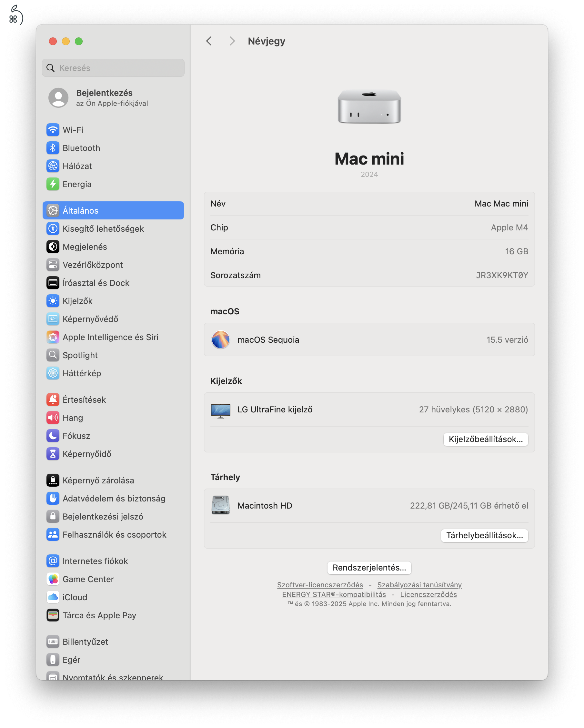
Task: Open Vezérlőközpont control center icon
Action: (x=53, y=265)
